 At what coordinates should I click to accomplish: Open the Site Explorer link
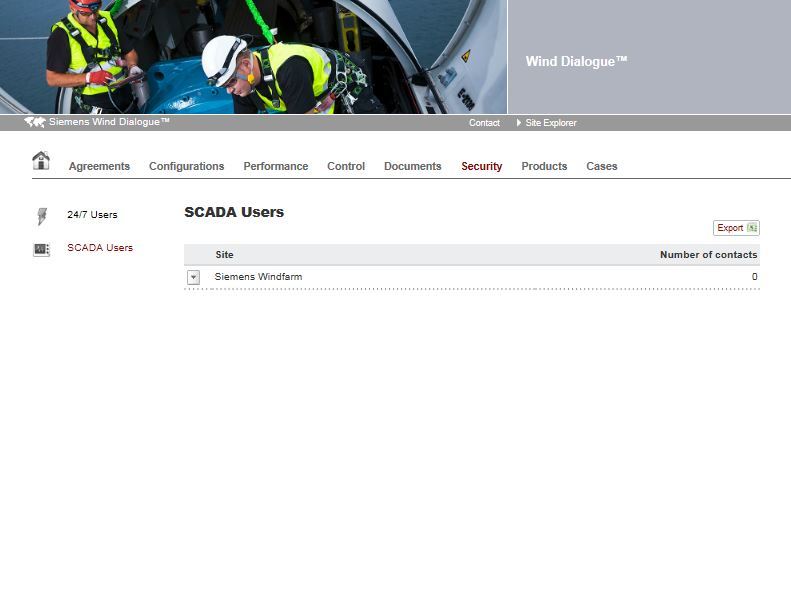point(551,123)
